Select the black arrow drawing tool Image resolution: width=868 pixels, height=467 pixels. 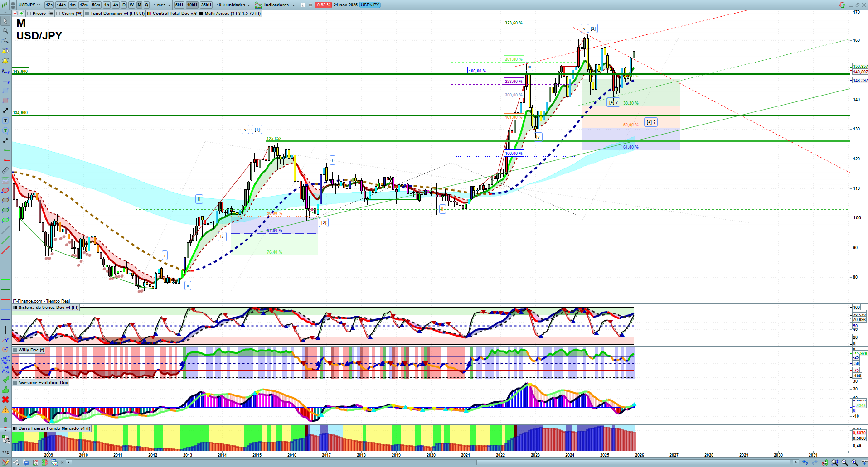(x=5, y=111)
